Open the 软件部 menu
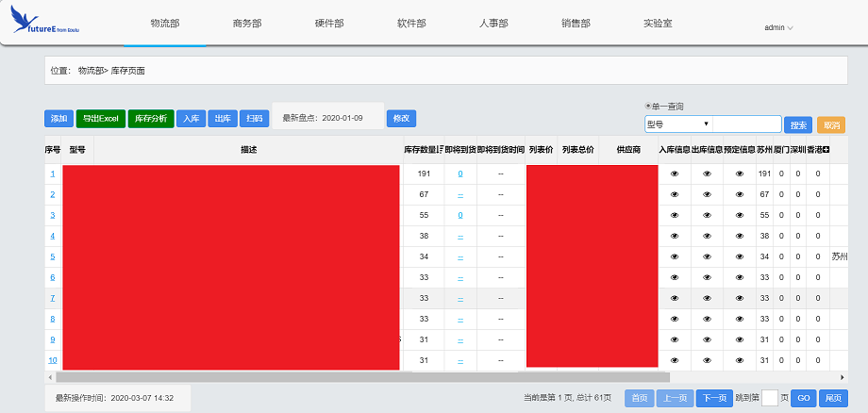This screenshot has width=868, height=413. (411, 23)
